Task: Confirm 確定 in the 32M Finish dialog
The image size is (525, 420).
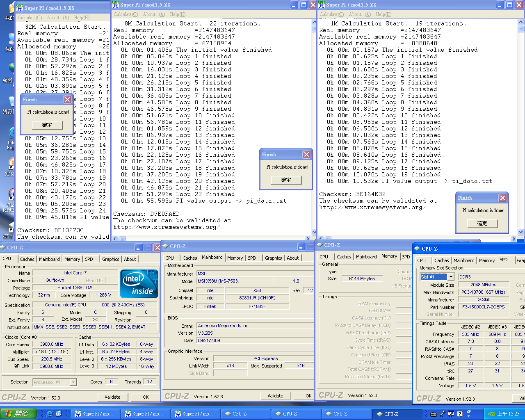Action: [x=47, y=125]
